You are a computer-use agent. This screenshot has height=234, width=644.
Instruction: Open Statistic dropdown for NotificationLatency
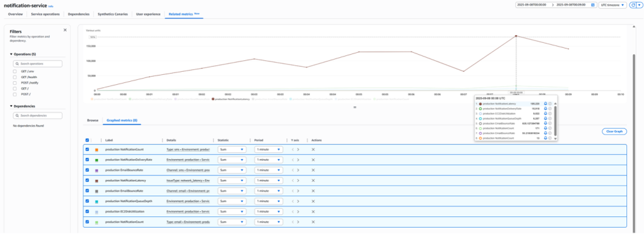click(x=231, y=181)
